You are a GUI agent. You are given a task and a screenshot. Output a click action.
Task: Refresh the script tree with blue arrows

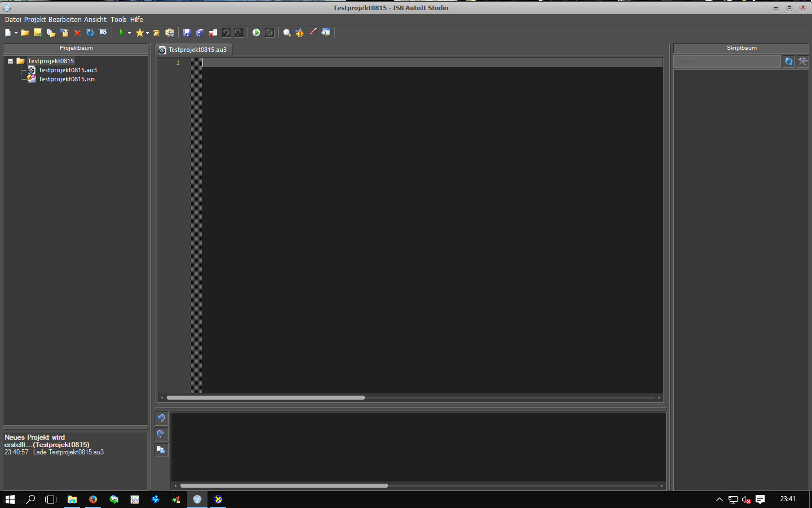pyautogui.click(x=789, y=61)
